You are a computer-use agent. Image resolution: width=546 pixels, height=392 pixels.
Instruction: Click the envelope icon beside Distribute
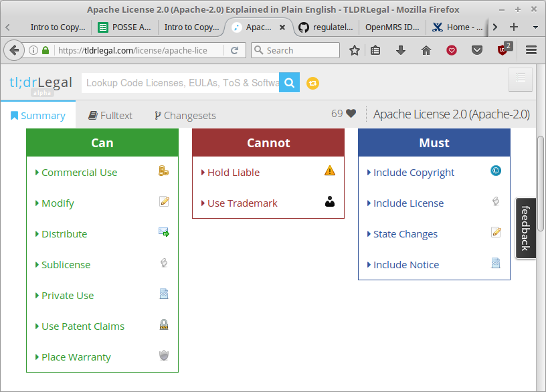[164, 232]
